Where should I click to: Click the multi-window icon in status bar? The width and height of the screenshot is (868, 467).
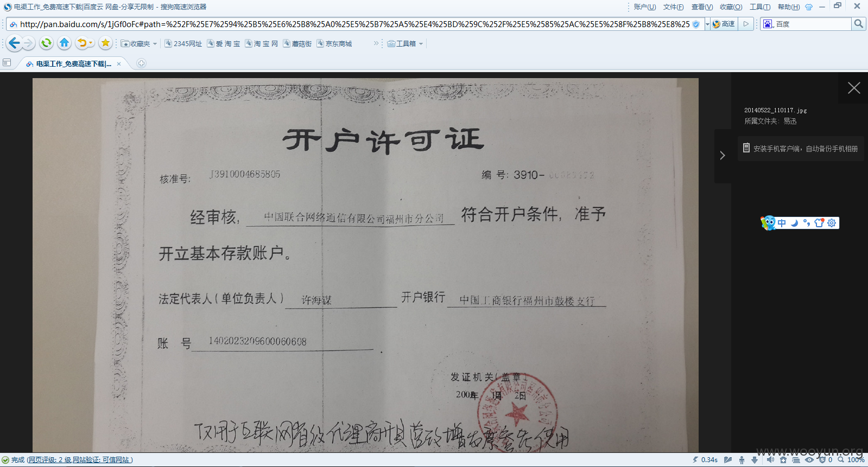(x=796, y=460)
